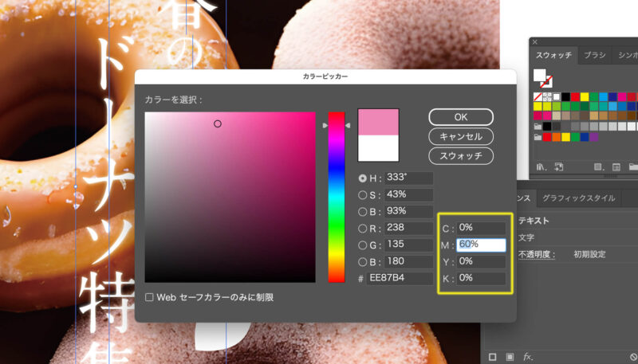The width and height of the screenshot is (638, 364).
Task: Confirm the color with the OK button
Action: pos(461,117)
